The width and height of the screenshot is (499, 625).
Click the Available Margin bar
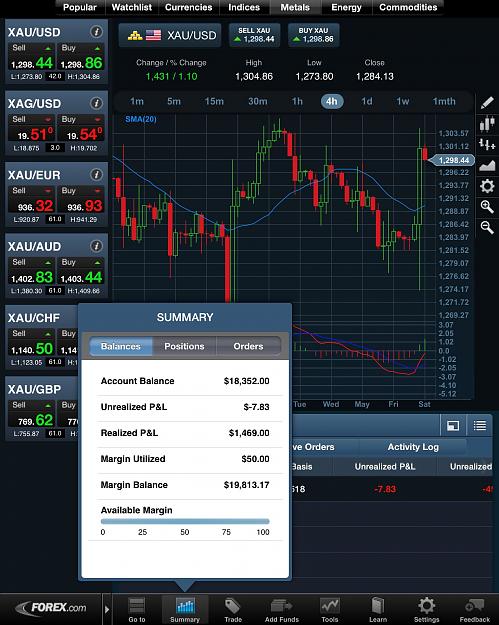pyautogui.click(x=185, y=521)
